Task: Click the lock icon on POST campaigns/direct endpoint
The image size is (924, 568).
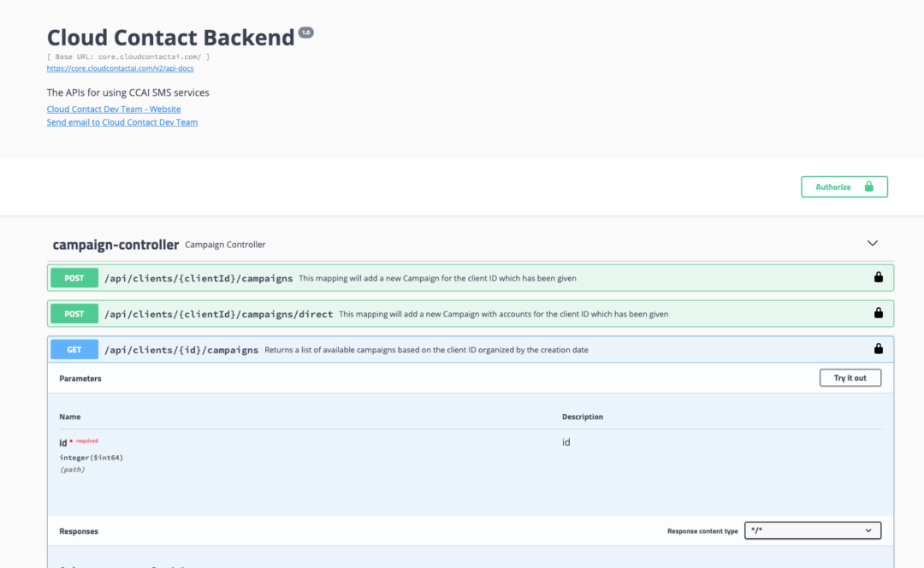Action: click(x=878, y=312)
